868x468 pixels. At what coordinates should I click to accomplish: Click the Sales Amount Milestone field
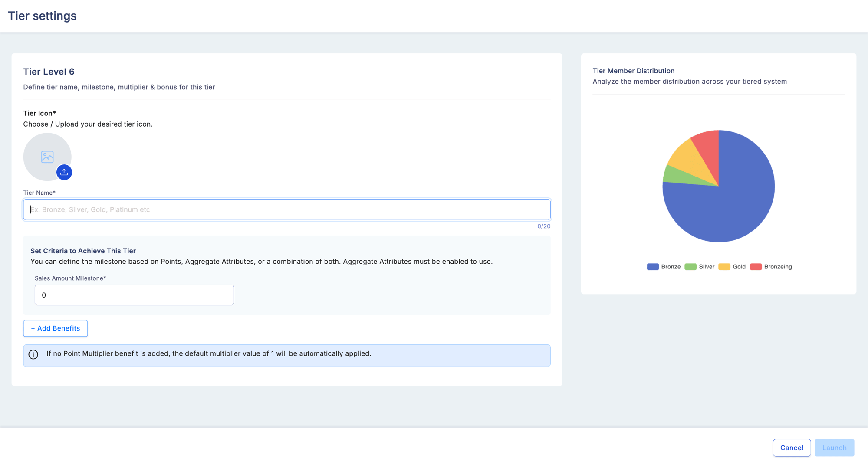pyautogui.click(x=135, y=295)
